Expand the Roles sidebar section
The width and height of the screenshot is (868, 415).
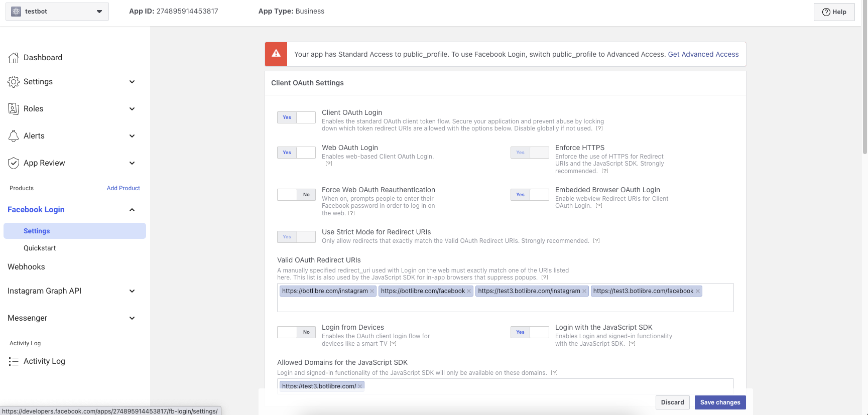tap(132, 109)
